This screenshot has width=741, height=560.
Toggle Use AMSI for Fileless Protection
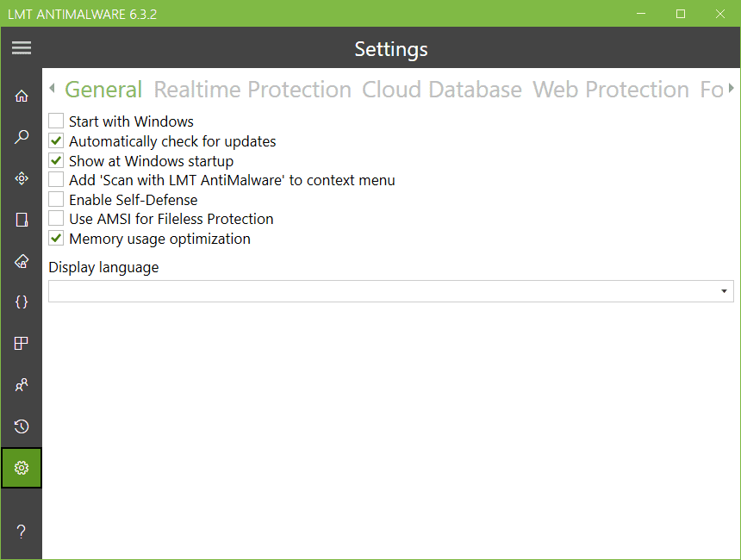pos(56,219)
